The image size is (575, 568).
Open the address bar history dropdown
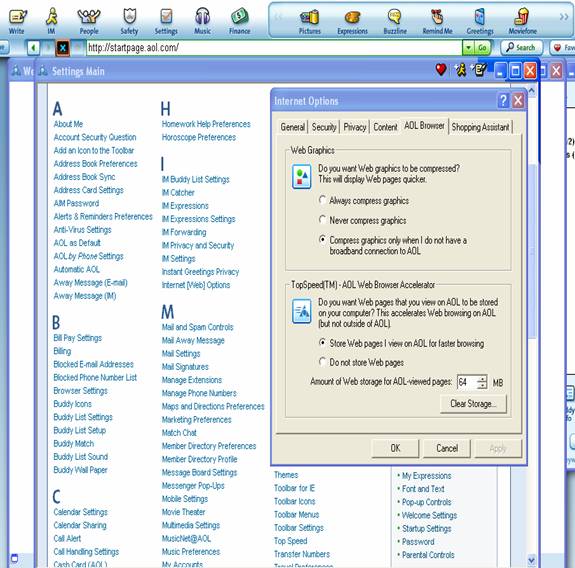pos(468,48)
